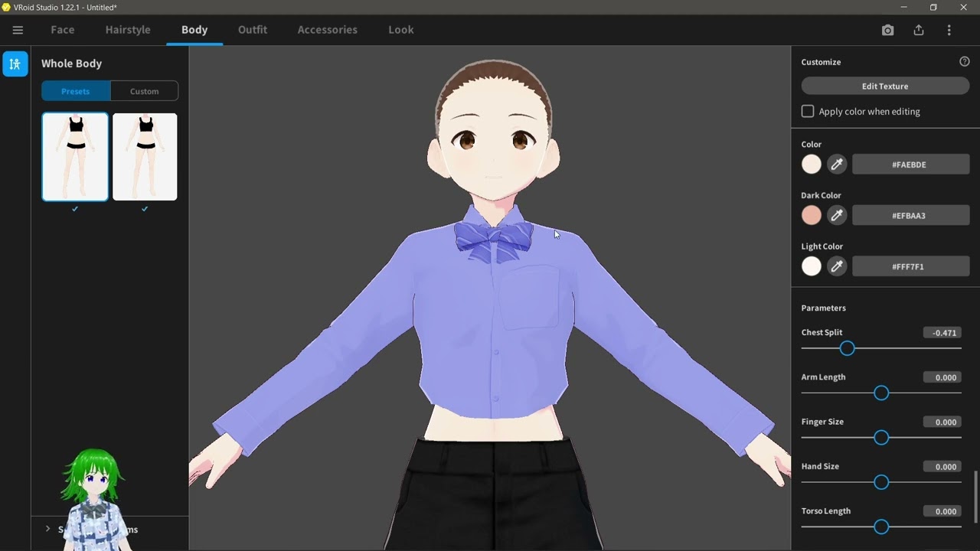Go to the Look tab
980x551 pixels.
[401, 30]
